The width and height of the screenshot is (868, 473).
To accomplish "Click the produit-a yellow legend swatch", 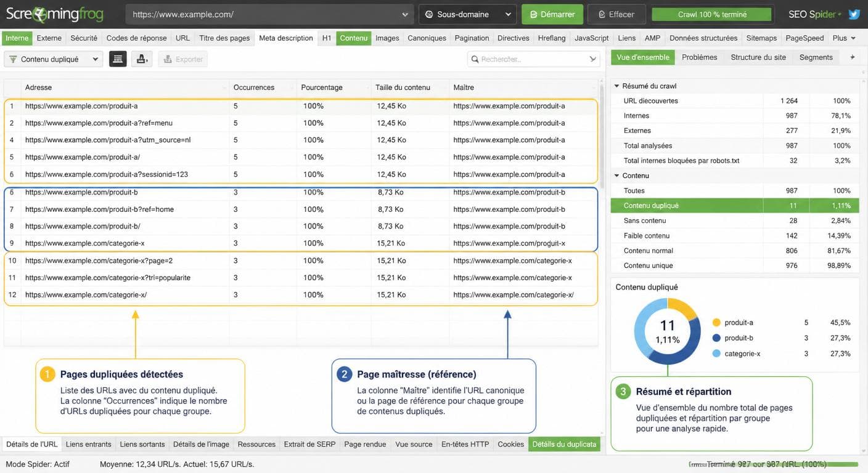I will coord(716,322).
